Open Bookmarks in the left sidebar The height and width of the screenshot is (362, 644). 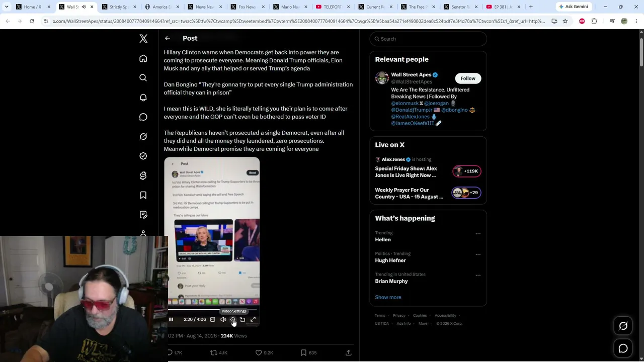[x=143, y=195]
